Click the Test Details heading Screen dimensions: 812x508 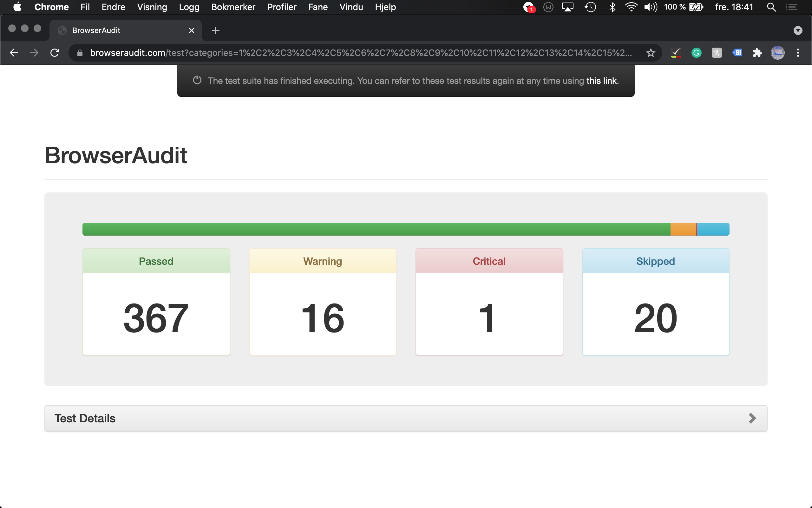coord(85,418)
